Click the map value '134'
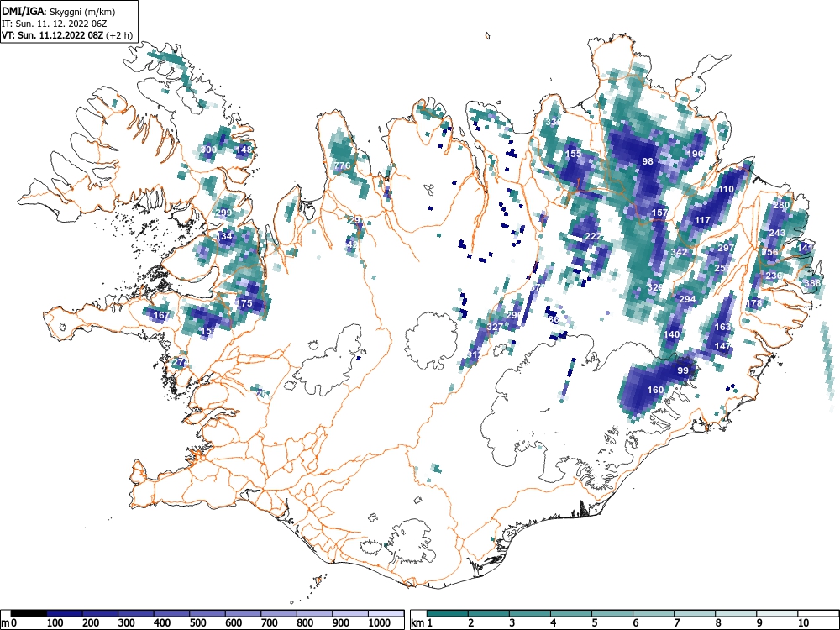840x630 pixels. pyautogui.click(x=225, y=236)
